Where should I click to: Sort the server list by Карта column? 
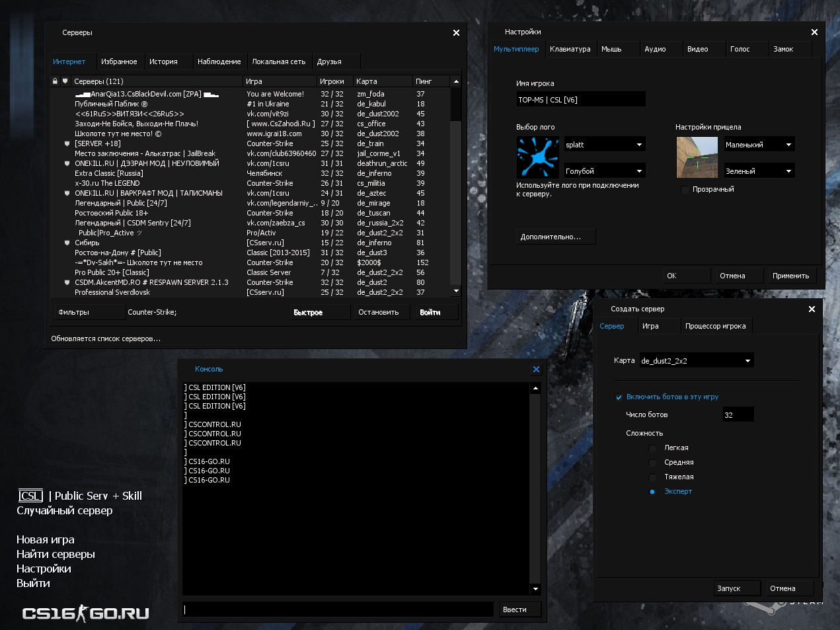[x=383, y=81]
